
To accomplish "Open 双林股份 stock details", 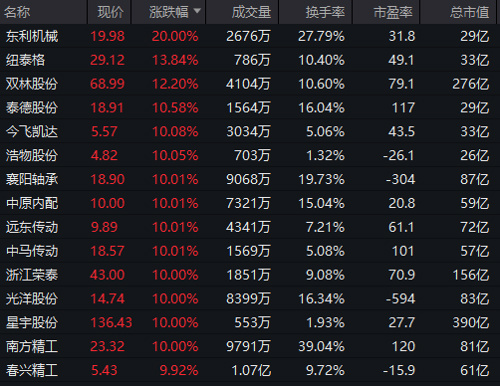I will (x=250, y=84).
